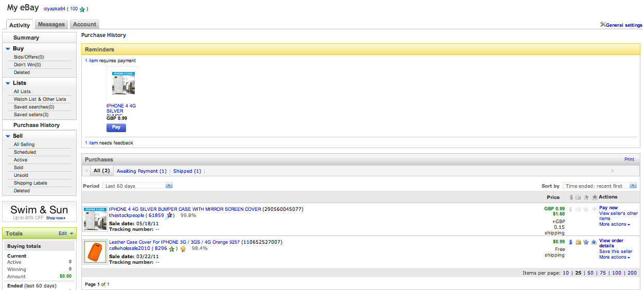Click the Print link in the Purchases header

pyautogui.click(x=629, y=159)
